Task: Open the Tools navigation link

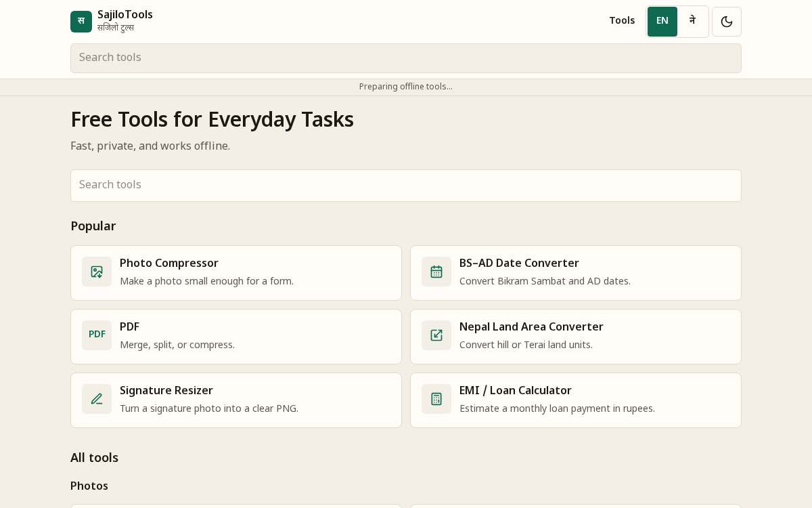Action: [x=622, y=20]
